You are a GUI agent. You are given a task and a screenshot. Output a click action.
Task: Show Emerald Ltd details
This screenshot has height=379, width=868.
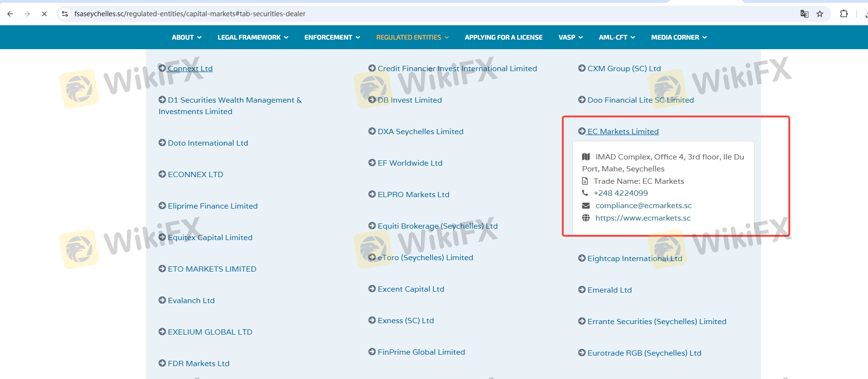coord(605,290)
